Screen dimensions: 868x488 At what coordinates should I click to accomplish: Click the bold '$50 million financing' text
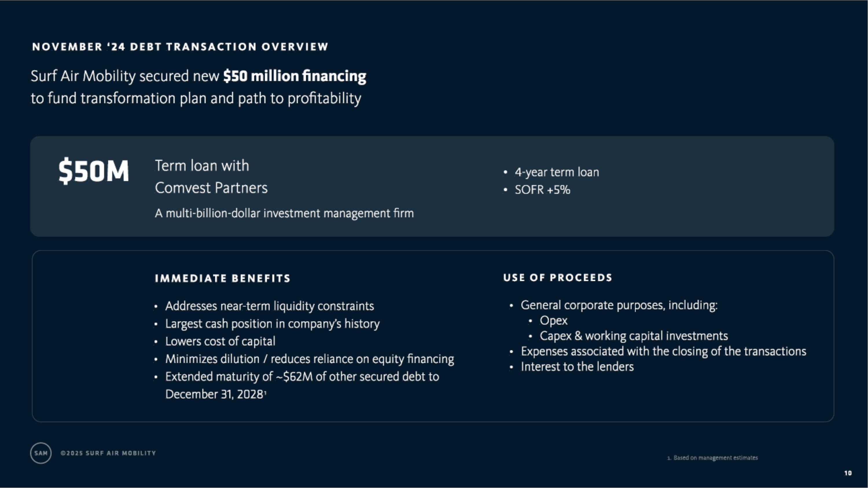click(295, 76)
